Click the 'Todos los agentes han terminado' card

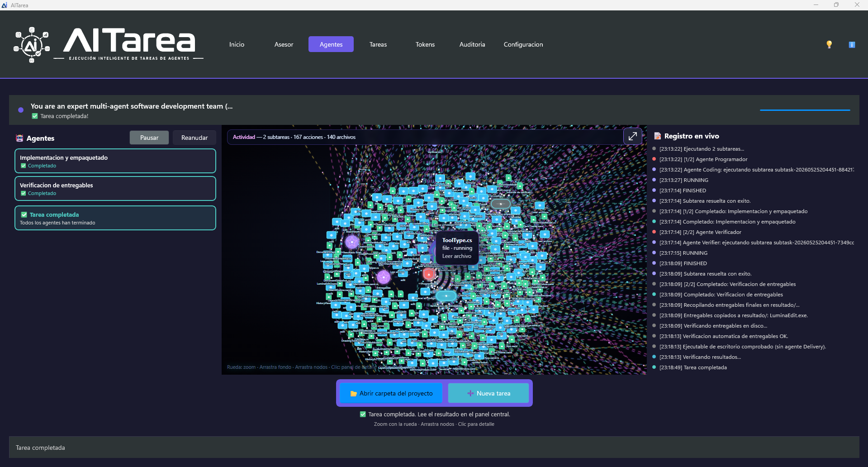pyautogui.click(x=115, y=218)
